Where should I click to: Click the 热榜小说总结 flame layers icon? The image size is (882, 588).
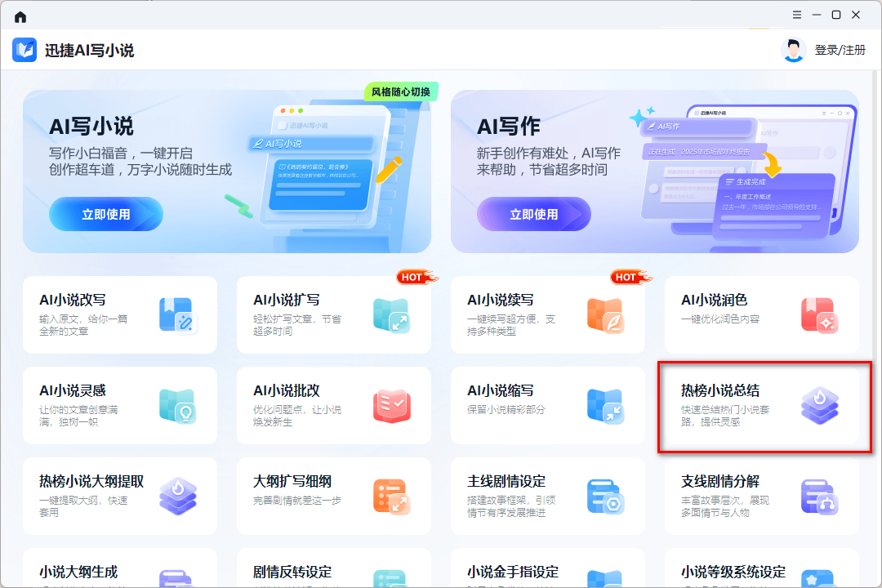tap(820, 406)
